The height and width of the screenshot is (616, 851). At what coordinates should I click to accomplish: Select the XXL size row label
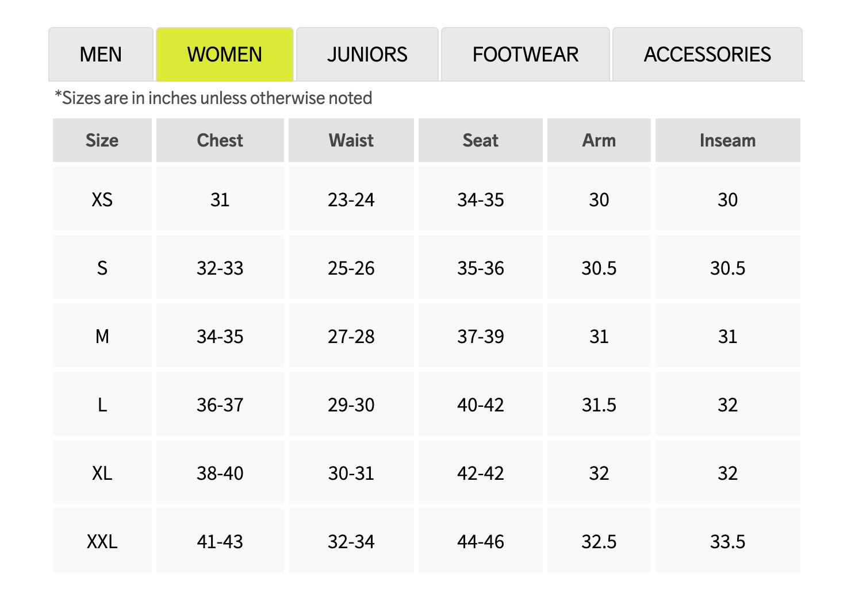coord(102,541)
